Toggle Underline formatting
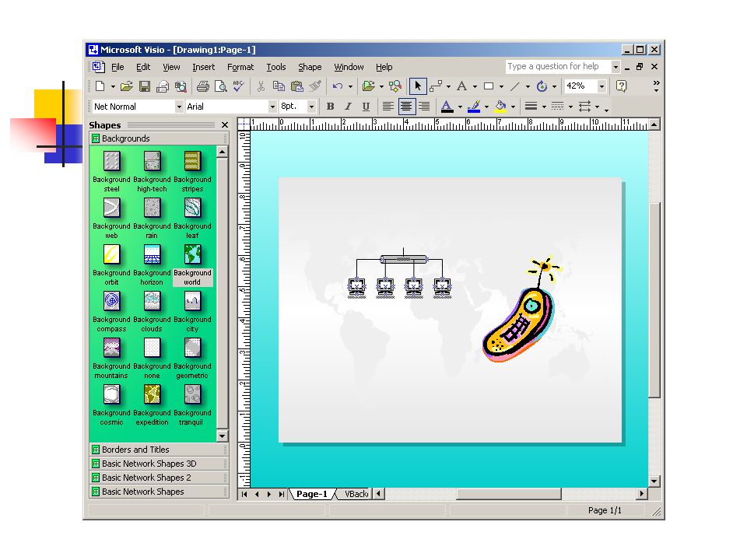Viewport: 747px width, 560px height. point(366,107)
